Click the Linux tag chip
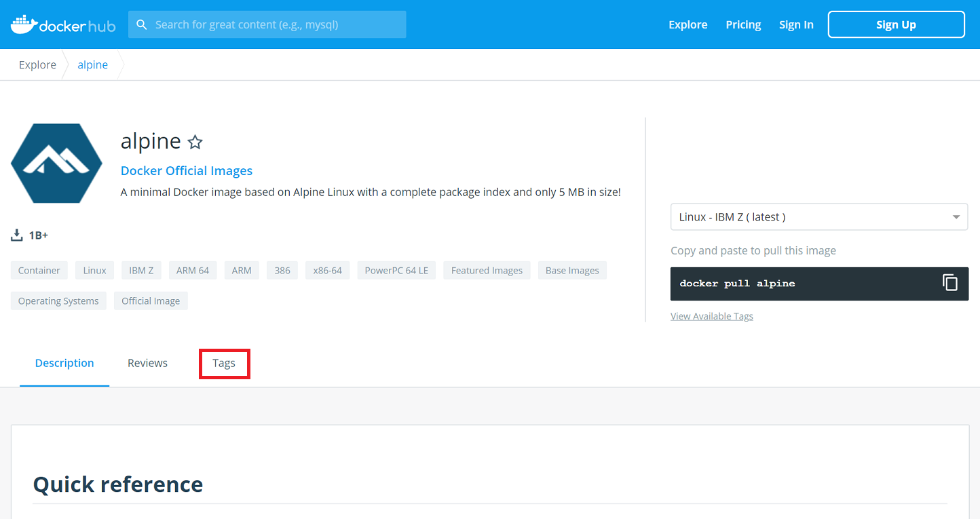This screenshot has height=519, width=980. coord(95,270)
